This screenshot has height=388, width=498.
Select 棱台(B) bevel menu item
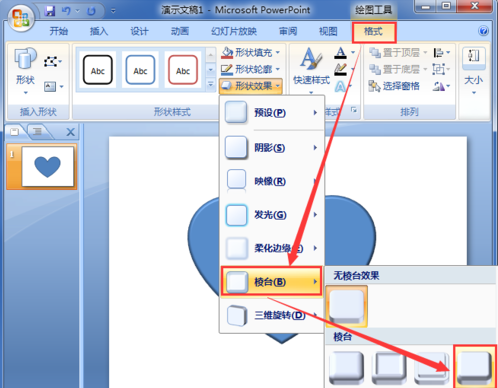click(271, 282)
